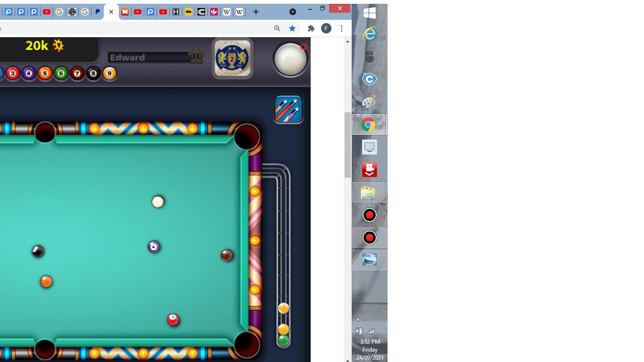644x362 pixels.
Task: Launch Internet Explorer from taskbar
Action: coord(370,33)
